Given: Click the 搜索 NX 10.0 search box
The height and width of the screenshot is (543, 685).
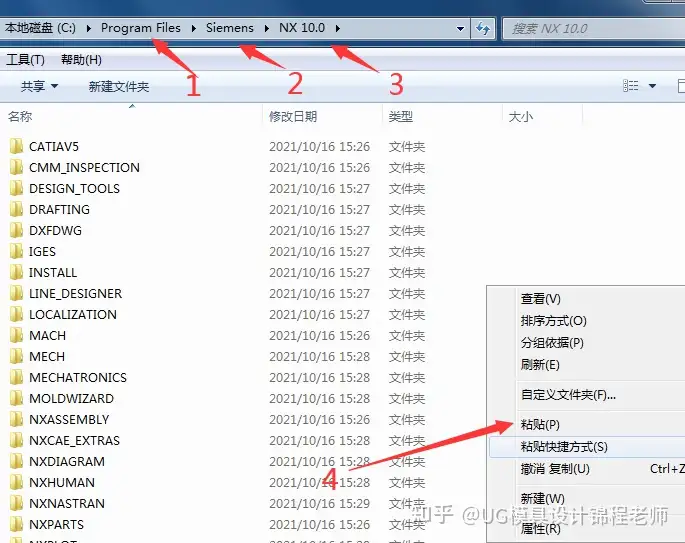Looking at the screenshot, I should coord(594,29).
